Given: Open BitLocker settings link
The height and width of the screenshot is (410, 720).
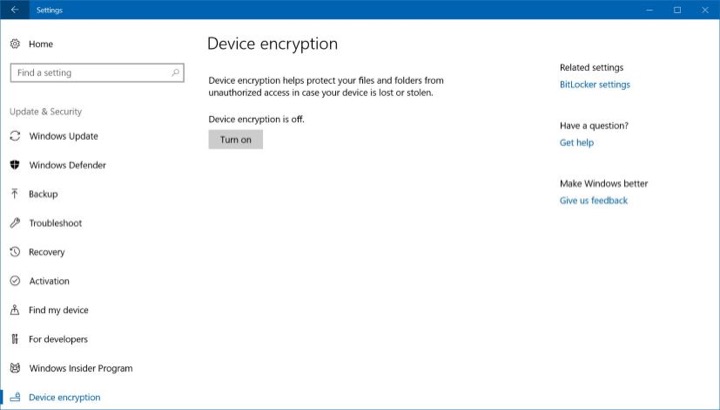Looking at the screenshot, I should pos(595,84).
